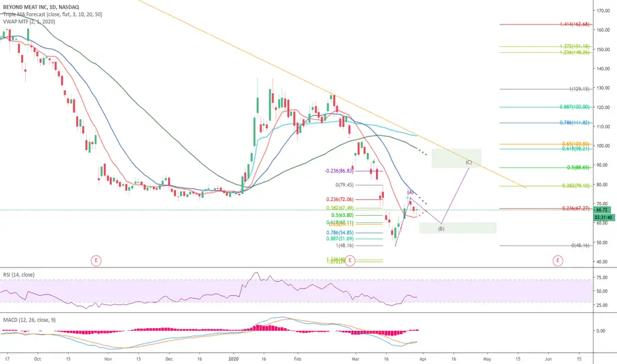This screenshot has height=364, width=617.
Task: Select Fibonacci level 0.65(100.80)
Action: click(576, 144)
